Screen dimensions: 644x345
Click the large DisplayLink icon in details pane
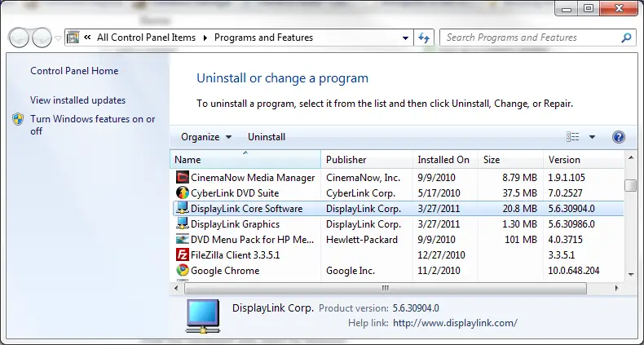[x=202, y=316]
